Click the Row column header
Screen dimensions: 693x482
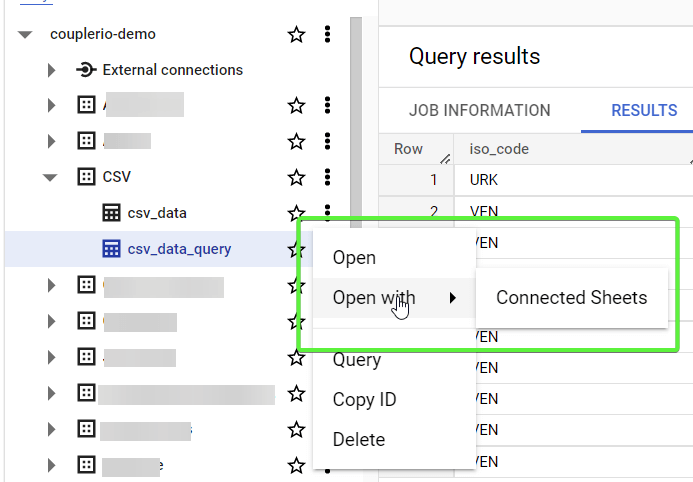coord(408,149)
